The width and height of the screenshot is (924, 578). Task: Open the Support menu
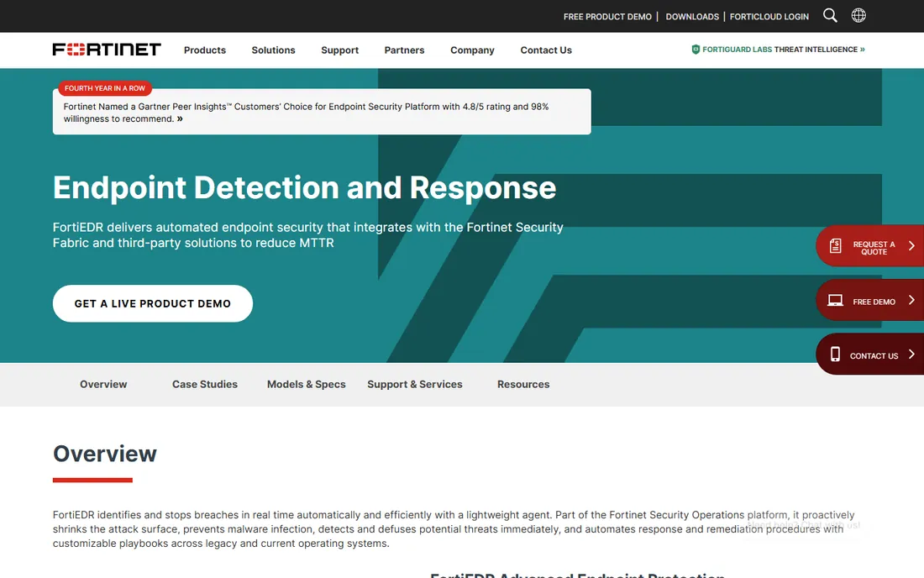coord(339,50)
